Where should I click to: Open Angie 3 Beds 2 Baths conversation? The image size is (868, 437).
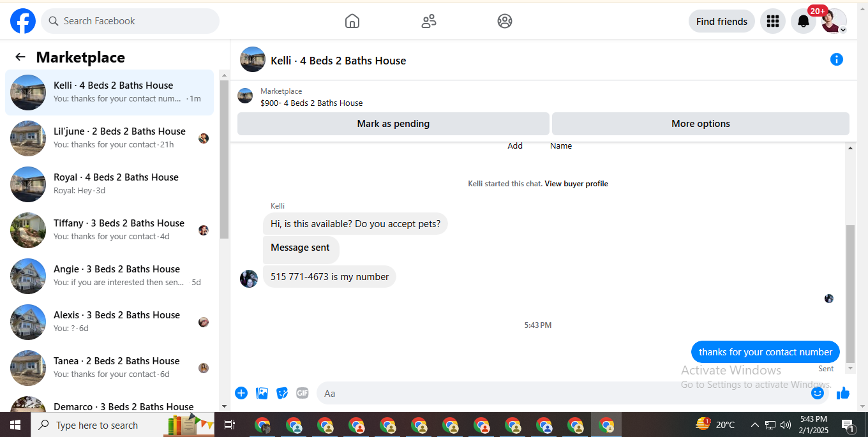coord(109,276)
